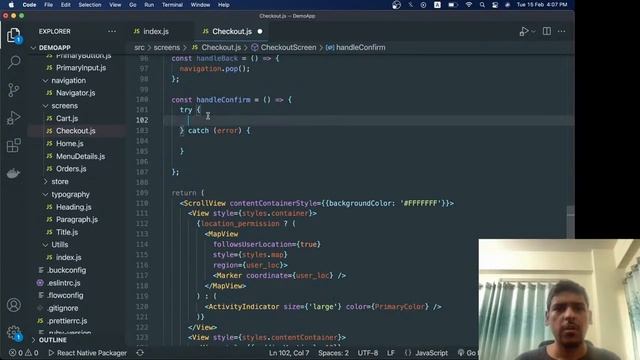Open the Docker view icon

(x=13, y=173)
